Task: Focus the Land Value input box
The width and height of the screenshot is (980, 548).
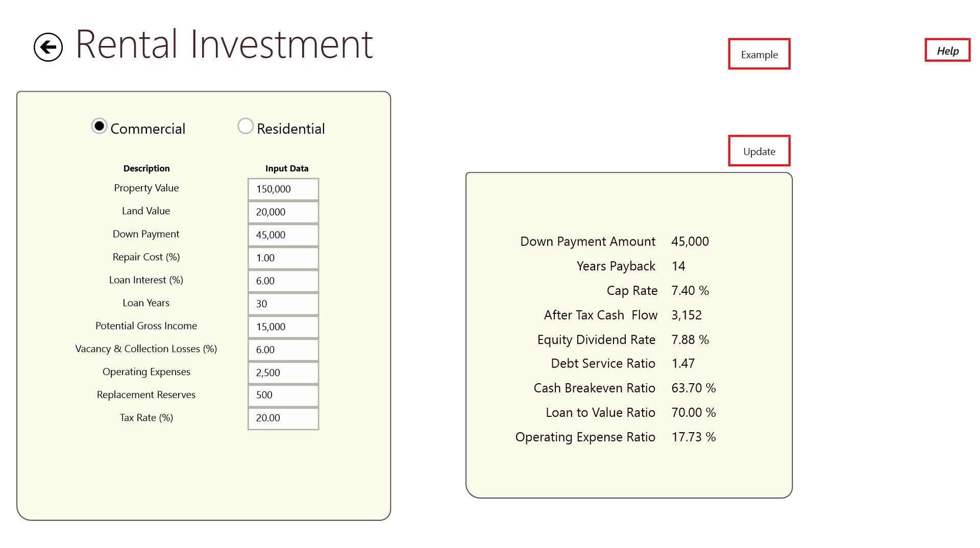Action: 283,212
